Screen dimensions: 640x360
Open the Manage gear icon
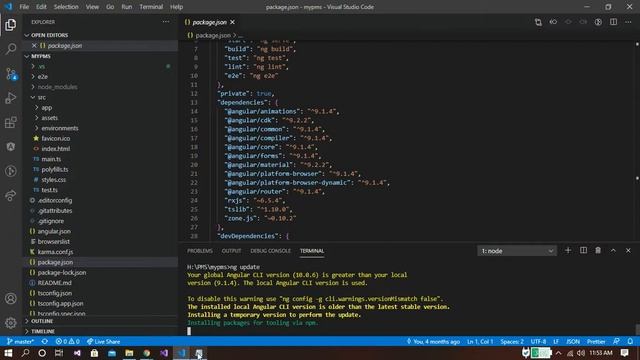(11, 322)
